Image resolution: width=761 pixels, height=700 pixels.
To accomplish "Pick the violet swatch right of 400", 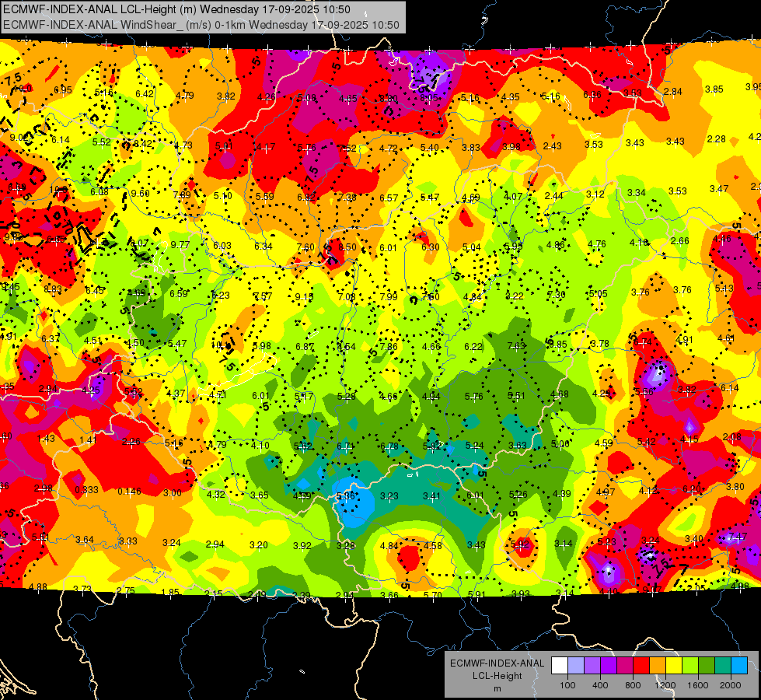I will (x=609, y=666).
